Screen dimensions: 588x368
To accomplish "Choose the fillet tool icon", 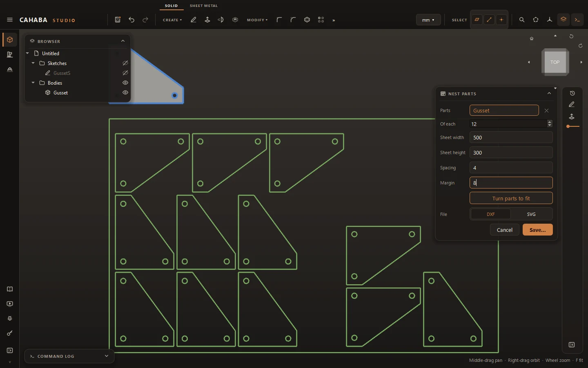I will click(279, 20).
